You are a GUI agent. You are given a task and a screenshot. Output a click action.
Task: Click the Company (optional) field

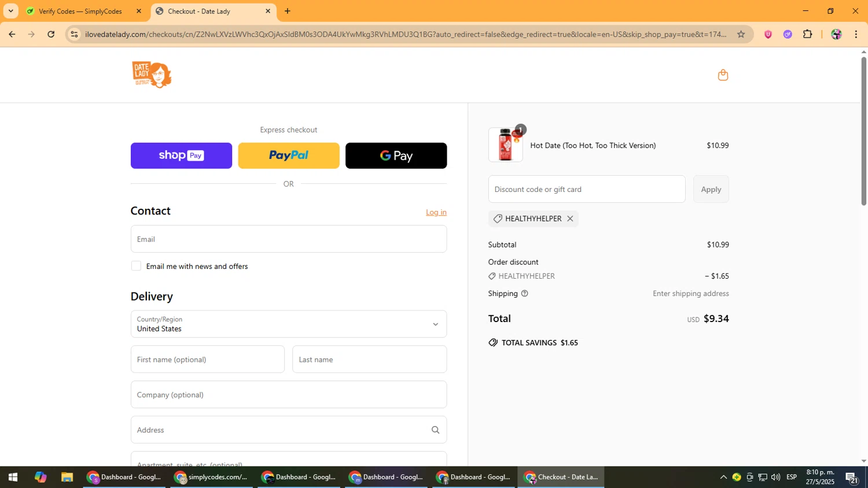pyautogui.click(x=289, y=394)
